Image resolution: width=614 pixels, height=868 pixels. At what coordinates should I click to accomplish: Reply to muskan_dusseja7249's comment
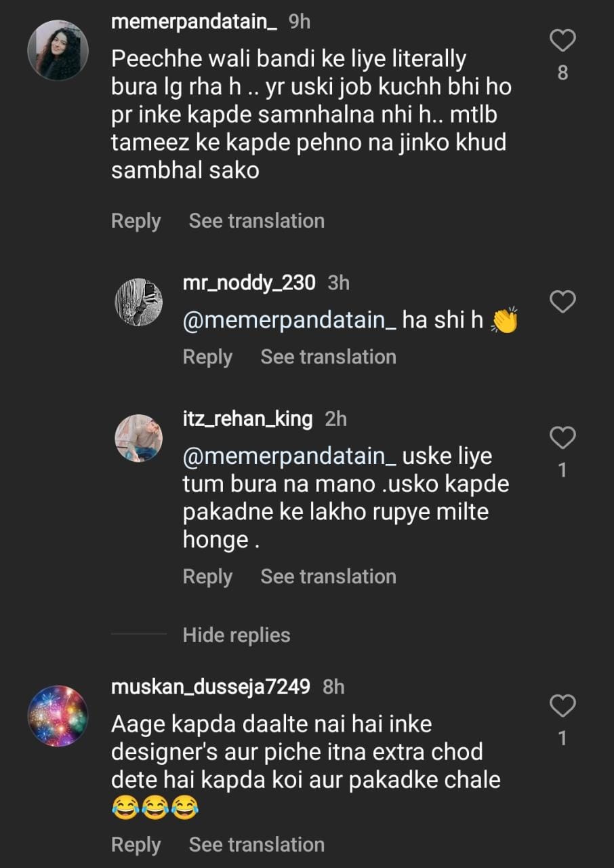tap(136, 845)
